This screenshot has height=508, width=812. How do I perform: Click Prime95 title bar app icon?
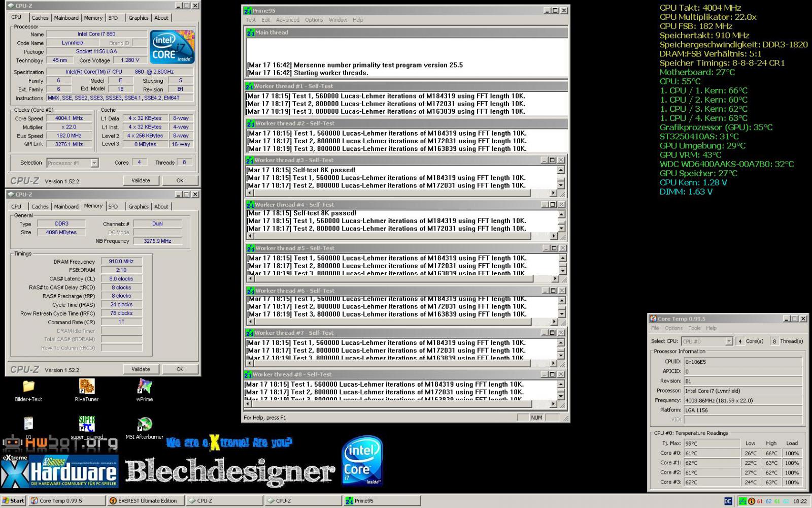(248, 11)
